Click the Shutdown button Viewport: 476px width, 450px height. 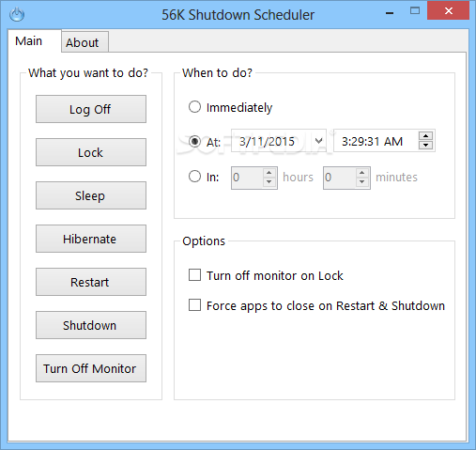pyautogui.click(x=91, y=325)
